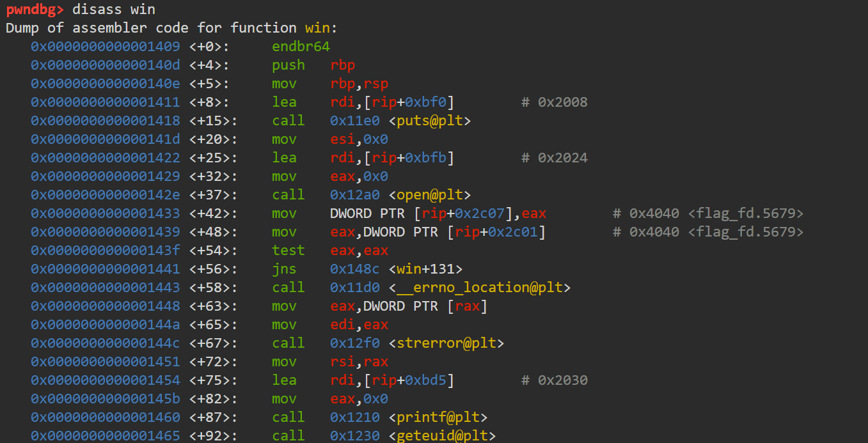Screen dimensions: 868x443
Task: Select strerror@plt call target
Action: point(446,343)
